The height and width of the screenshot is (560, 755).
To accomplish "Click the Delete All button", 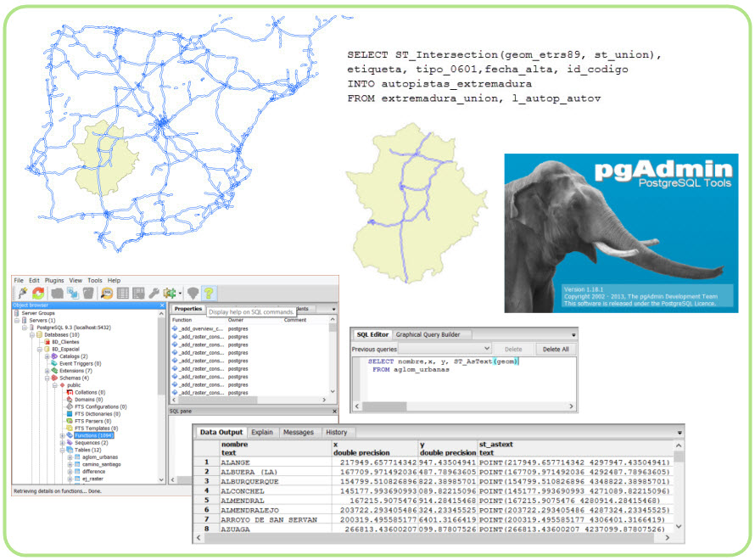I will [556, 349].
